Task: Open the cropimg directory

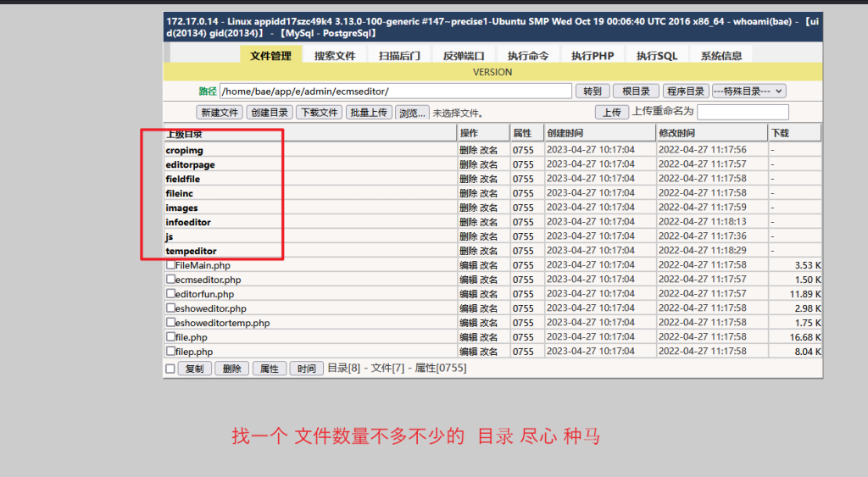Action: [184, 150]
